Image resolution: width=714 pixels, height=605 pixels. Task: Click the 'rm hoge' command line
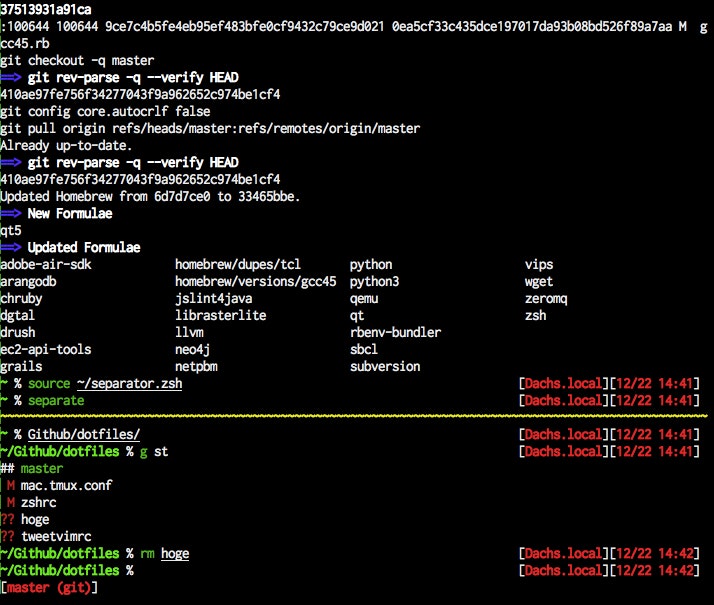point(164,554)
